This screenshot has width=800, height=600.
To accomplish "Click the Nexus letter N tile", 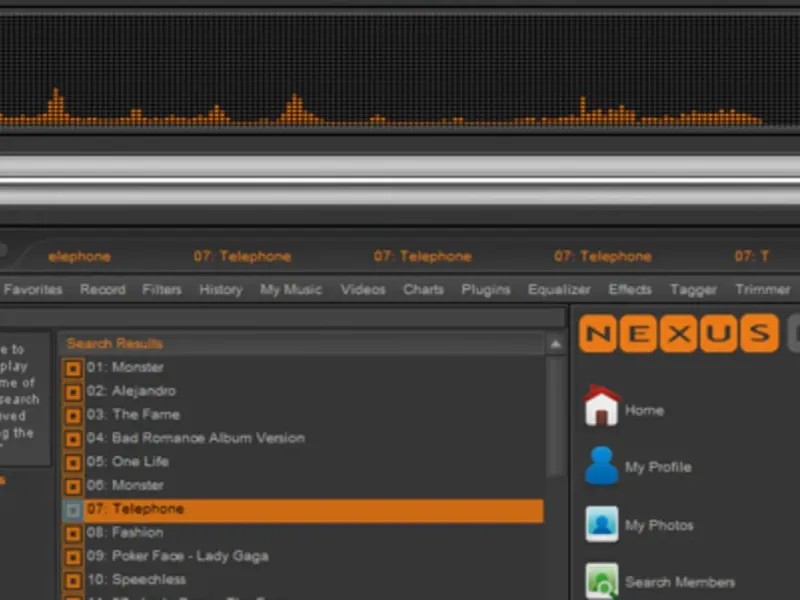I will point(597,333).
